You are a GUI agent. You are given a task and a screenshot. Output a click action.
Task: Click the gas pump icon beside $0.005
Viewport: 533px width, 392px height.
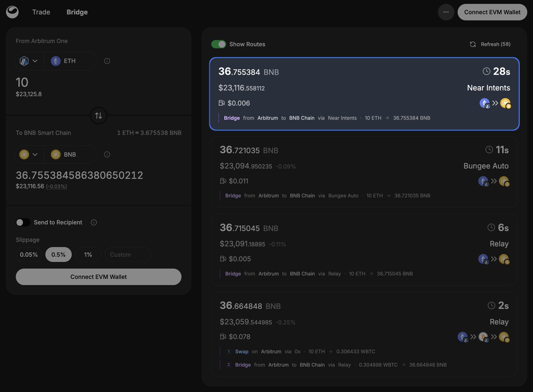[x=223, y=259]
